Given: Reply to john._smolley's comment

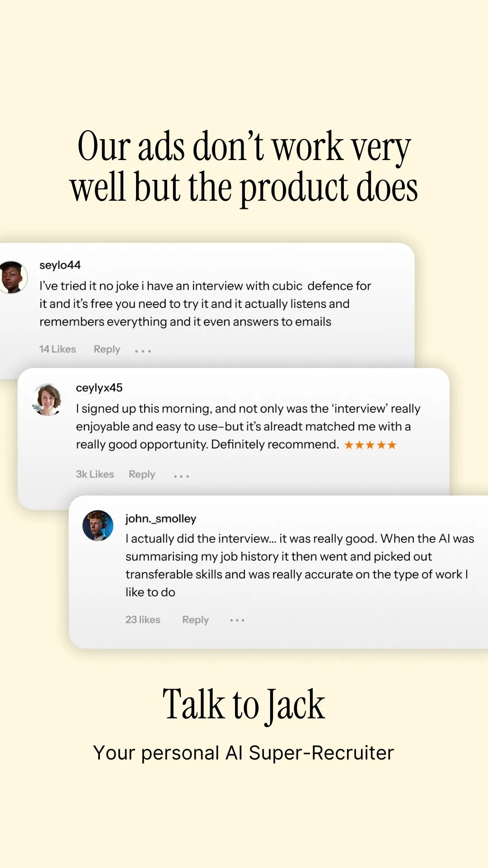Looking at the screenshot, I should pyautogui.click(x=195, y=620).
